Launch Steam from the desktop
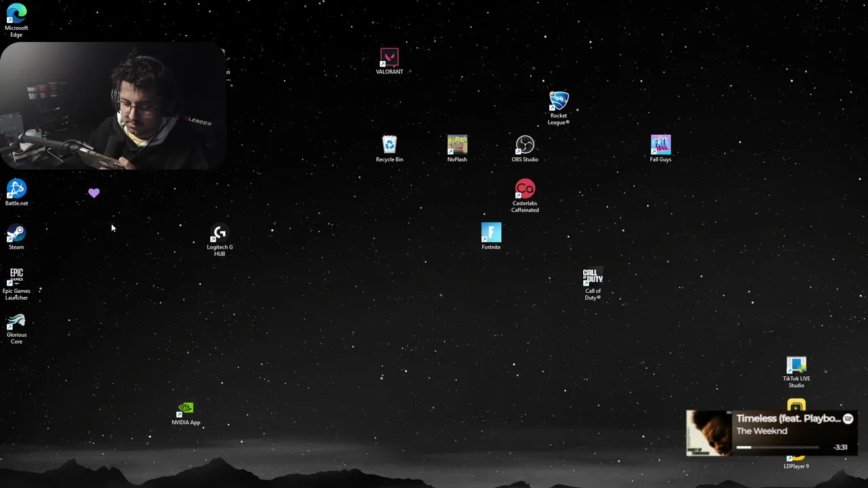Viewport: 868px width, 488px height. tap(16, 237)
